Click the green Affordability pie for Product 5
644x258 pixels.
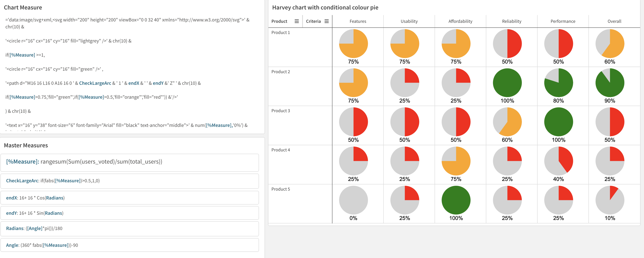click(x=456, y=200)
